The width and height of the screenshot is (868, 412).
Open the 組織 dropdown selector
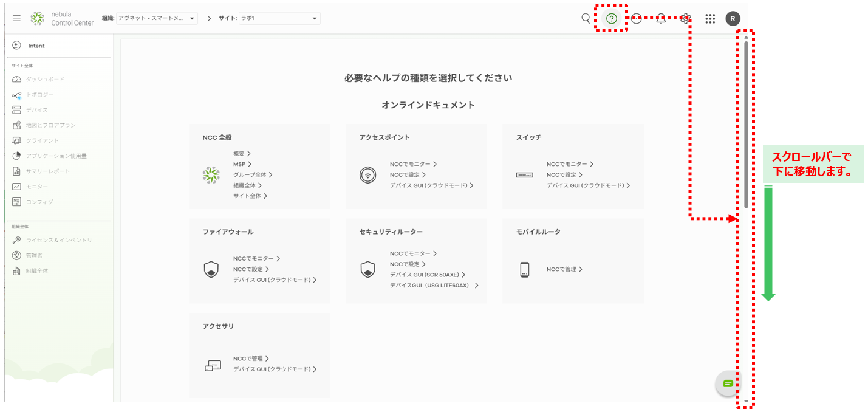[x=157, y=18]
